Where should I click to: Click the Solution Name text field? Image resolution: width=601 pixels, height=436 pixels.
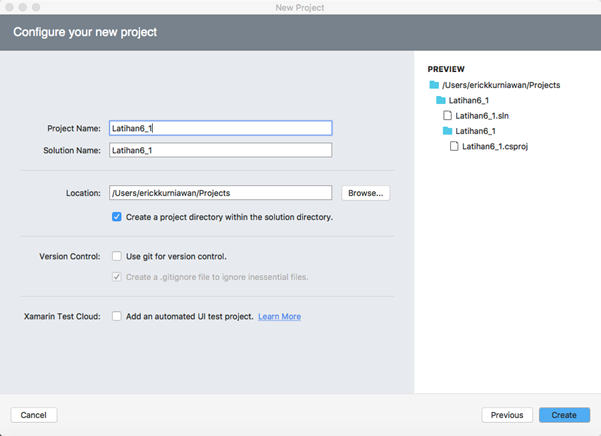tap(220, 150)
